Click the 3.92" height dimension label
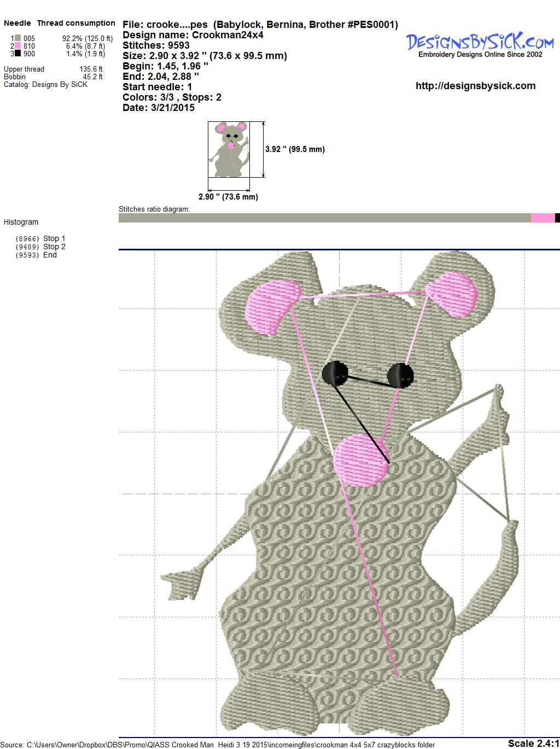This screenshot has height=749, width=560. point(295,149)
